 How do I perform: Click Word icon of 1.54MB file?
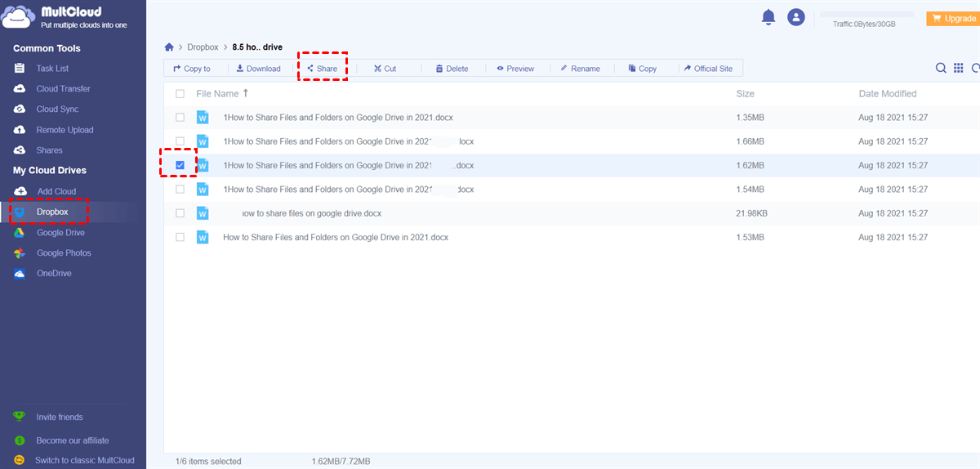[x=203, y=189]
